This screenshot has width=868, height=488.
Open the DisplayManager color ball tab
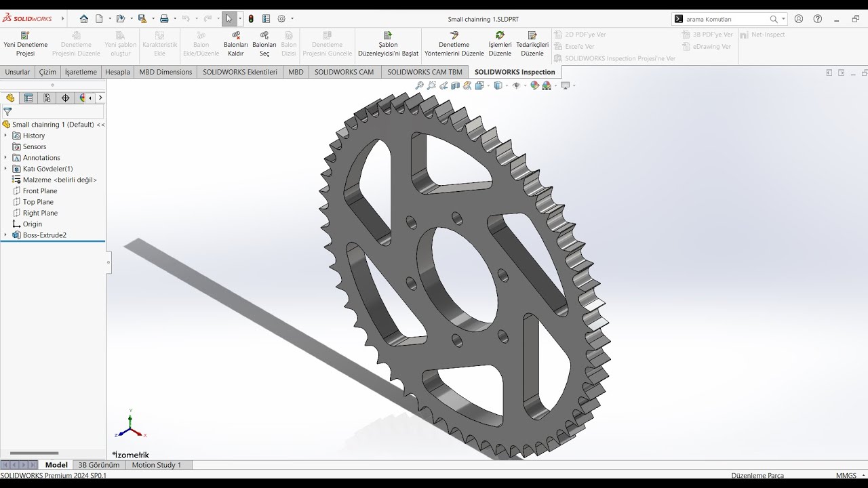82,98
